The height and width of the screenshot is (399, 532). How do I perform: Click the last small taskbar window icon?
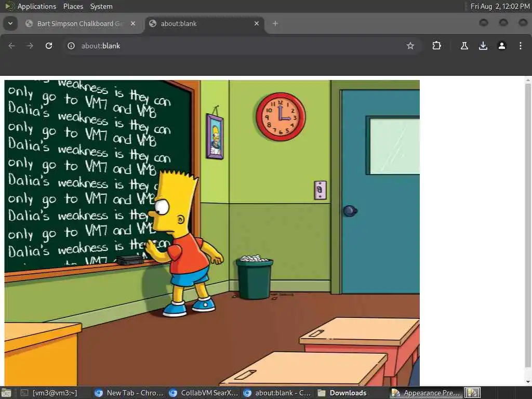click(472, 393)
